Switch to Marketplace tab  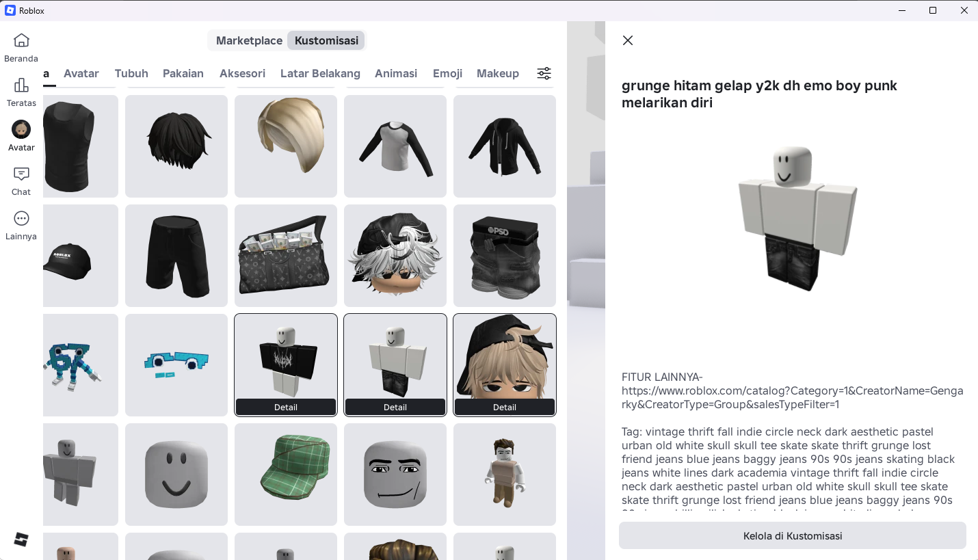[249, 40]
